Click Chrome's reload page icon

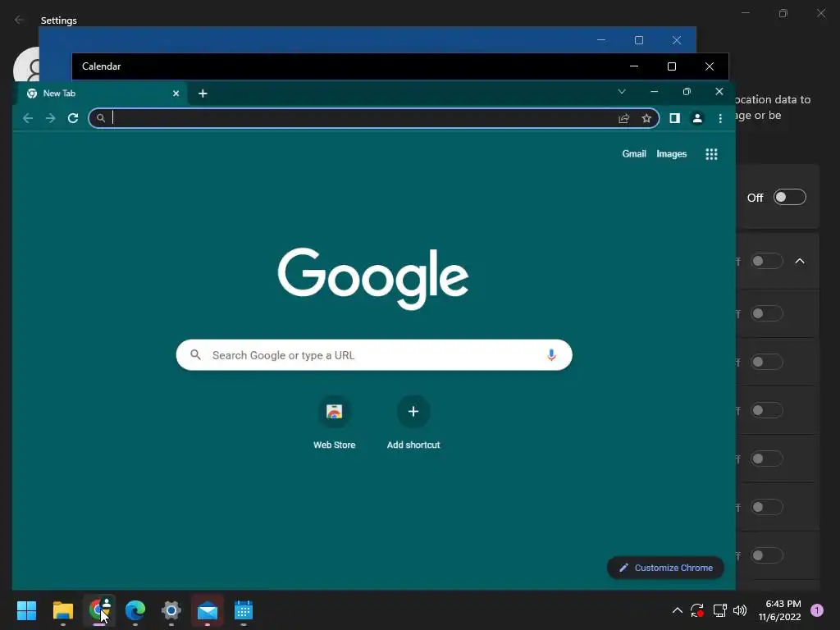tap(73, 118)
